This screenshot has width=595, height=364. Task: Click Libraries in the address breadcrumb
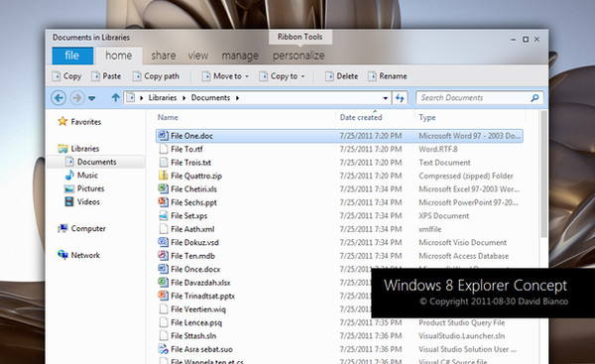163,98
